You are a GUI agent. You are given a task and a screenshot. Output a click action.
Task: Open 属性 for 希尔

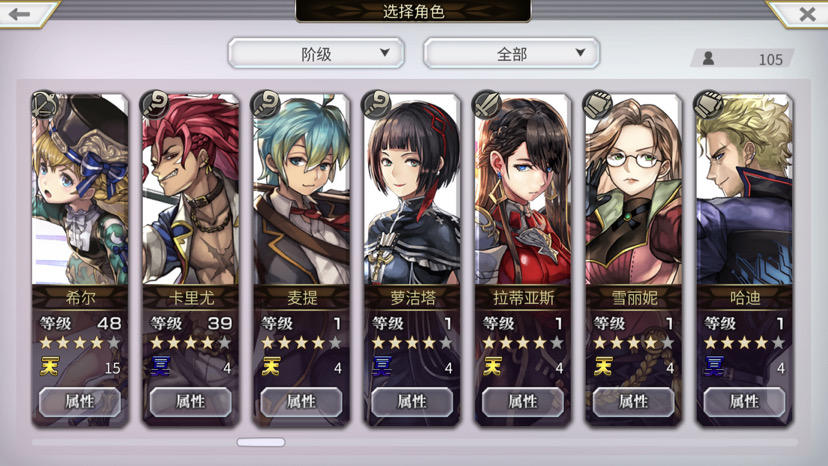pyautogui.click(x=80, y=402)
